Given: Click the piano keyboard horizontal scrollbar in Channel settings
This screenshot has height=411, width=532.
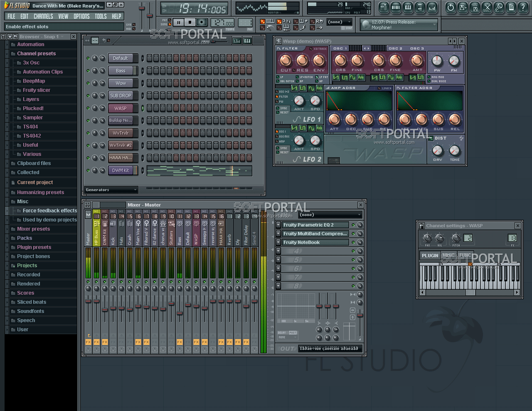Looking at the screenshot, I should (x=470, y=293).
